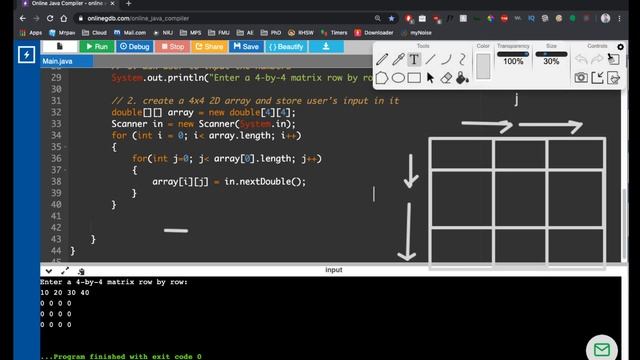Open the Chrome profile avatar

coord(605,18)
